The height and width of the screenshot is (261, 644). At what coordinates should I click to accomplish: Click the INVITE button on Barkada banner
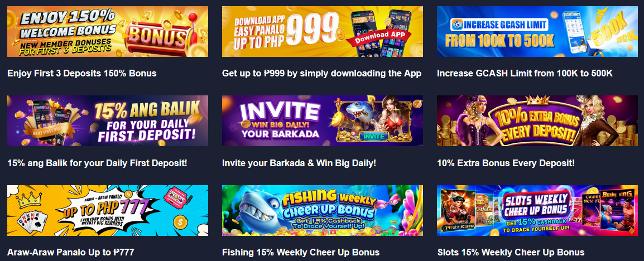(x=374, y=136)
